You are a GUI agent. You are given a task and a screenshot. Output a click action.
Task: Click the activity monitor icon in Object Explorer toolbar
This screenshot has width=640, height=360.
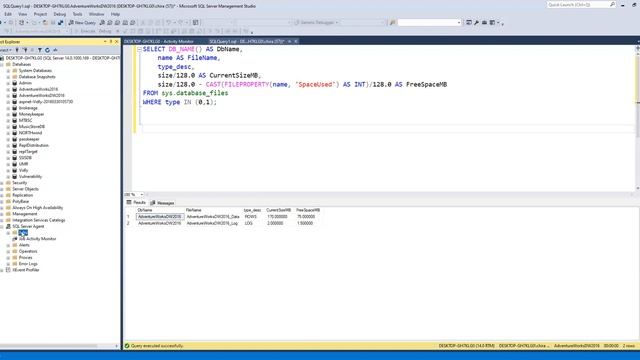[x=56, y=50]
